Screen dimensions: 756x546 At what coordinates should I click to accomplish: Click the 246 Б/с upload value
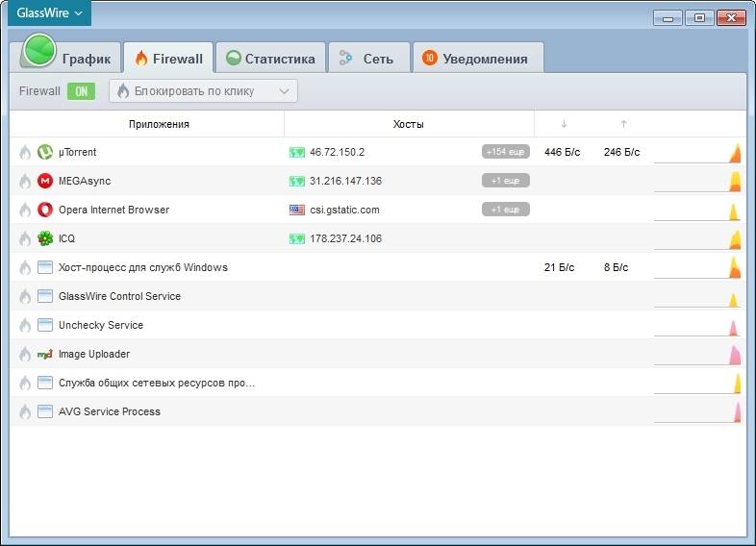click(621, 152)
